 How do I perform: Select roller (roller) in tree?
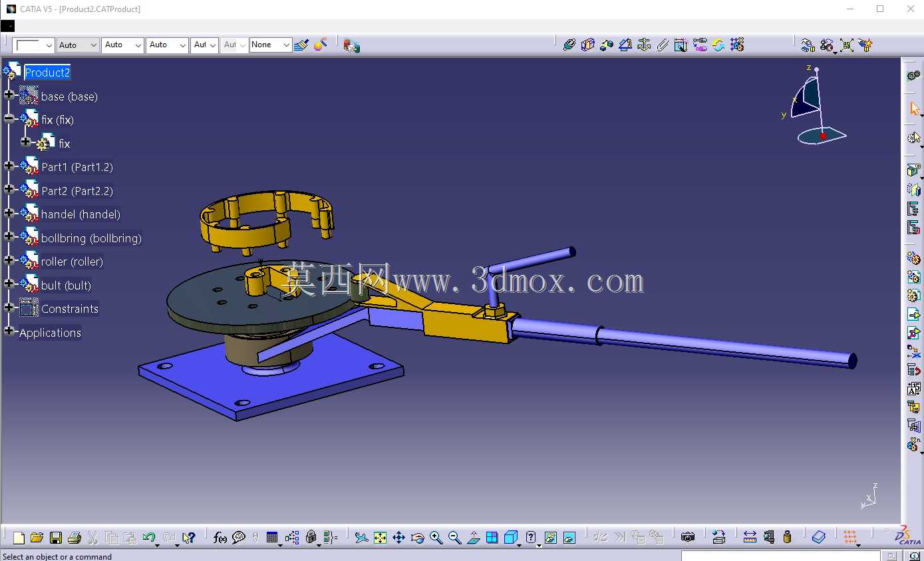click(x=72, y=262)
